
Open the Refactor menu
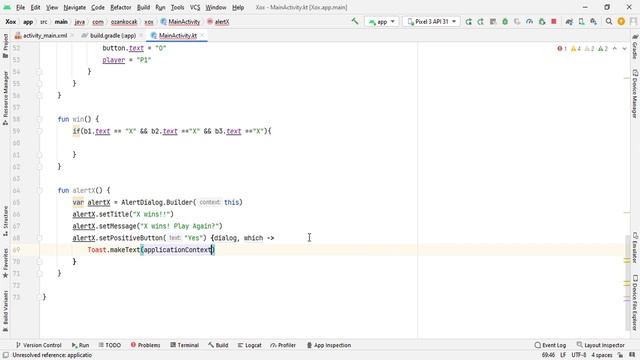(x=120, y=7)
